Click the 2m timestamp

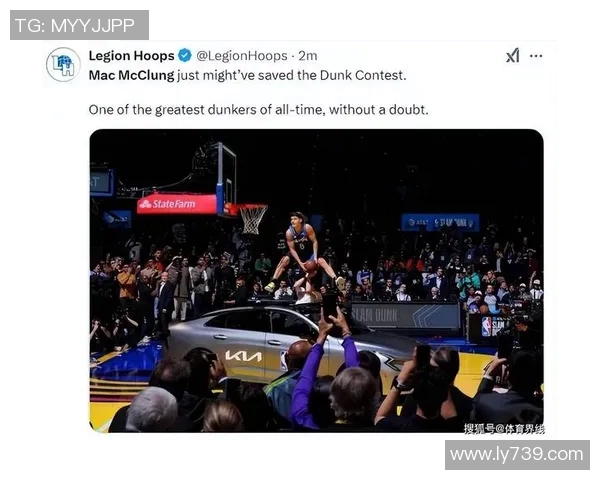[308, 56]
